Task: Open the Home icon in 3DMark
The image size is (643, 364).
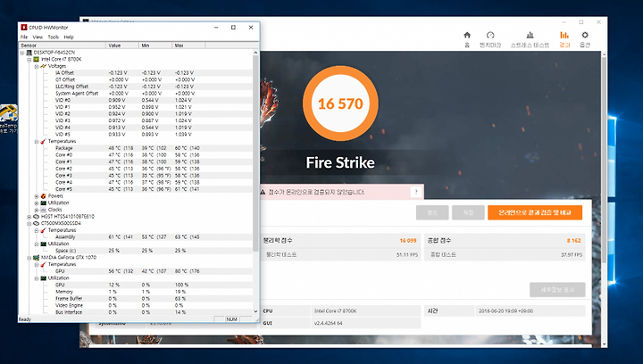Action: click(x=467, y=35)
